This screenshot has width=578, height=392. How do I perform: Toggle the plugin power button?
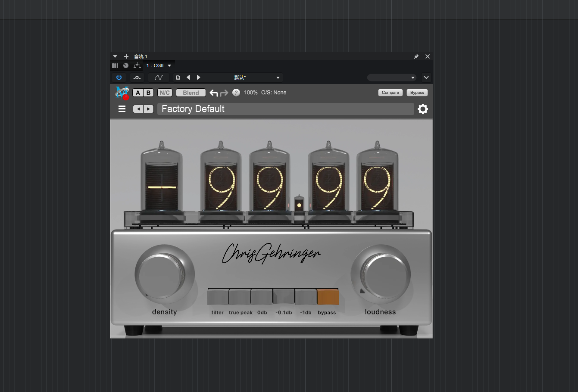click(x=119, y=78)
